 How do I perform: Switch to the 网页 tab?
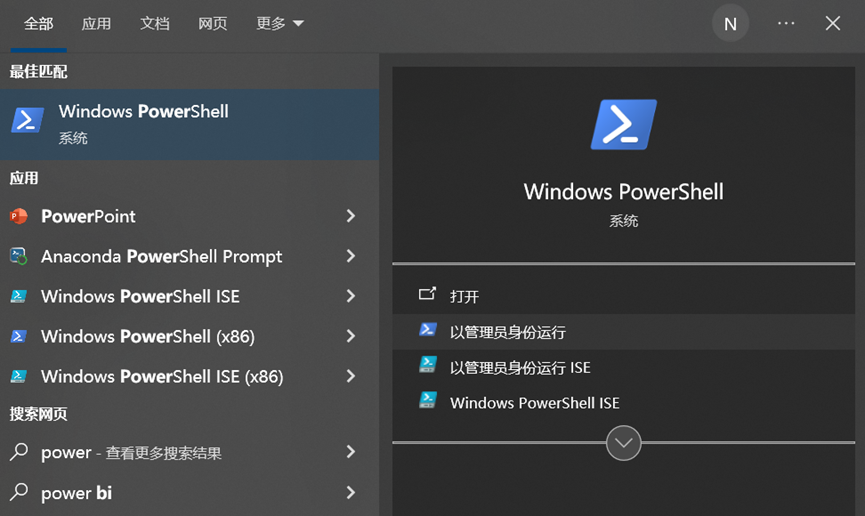tap(212, 23)
